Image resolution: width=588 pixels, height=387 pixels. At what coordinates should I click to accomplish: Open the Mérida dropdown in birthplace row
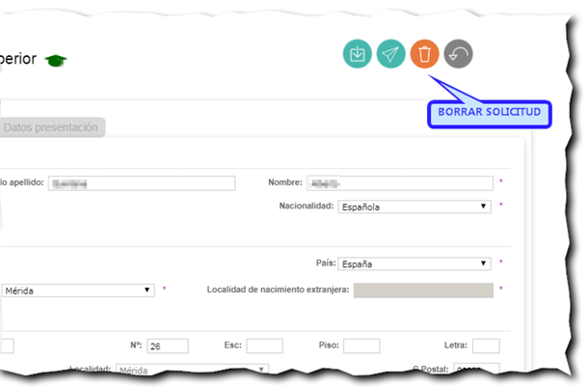click(77, 290)
